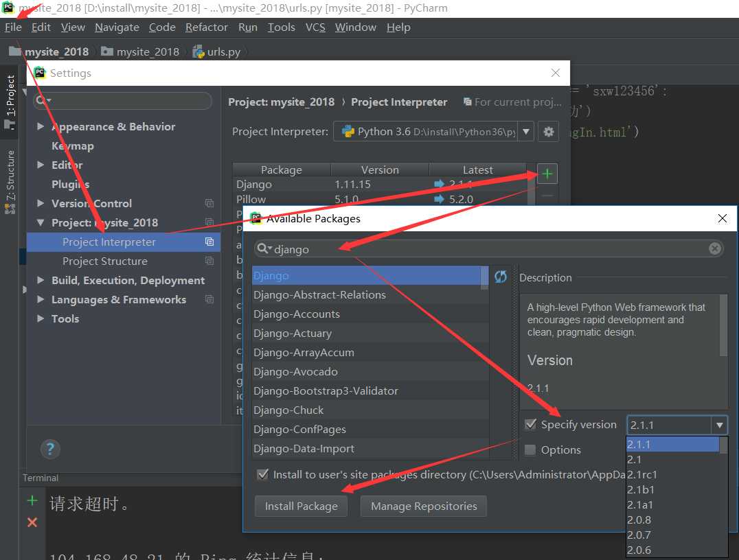Open the interpreter gear settings icon
Image resolution: width=739 pixels, height=560 pixels.
pos(548,131)
